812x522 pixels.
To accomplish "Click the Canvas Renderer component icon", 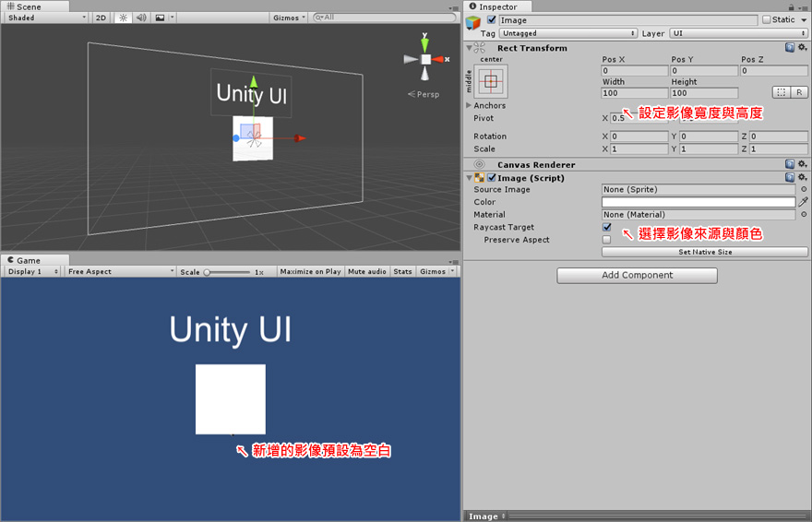I will [480, 164].
